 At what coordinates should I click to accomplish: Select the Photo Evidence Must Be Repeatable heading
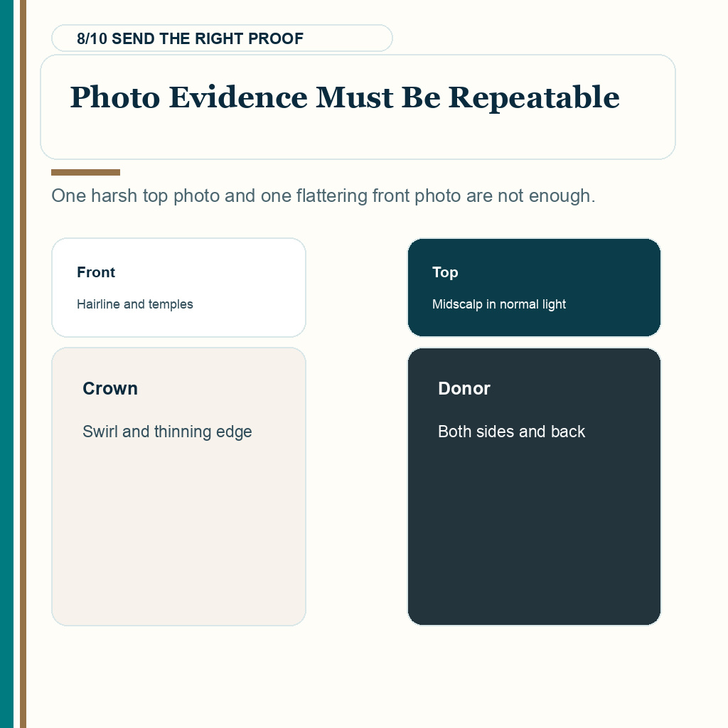pos(345,97)
